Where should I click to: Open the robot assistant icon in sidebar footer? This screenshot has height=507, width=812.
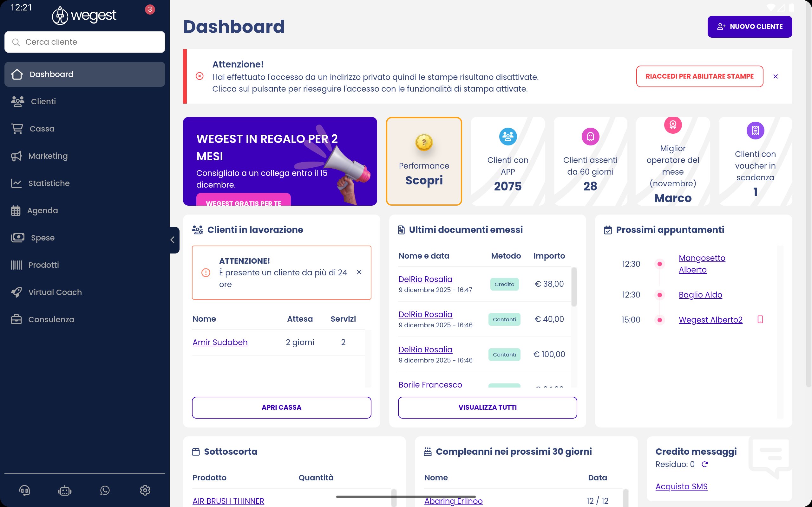pyautogui.click(x=64, y=491)
